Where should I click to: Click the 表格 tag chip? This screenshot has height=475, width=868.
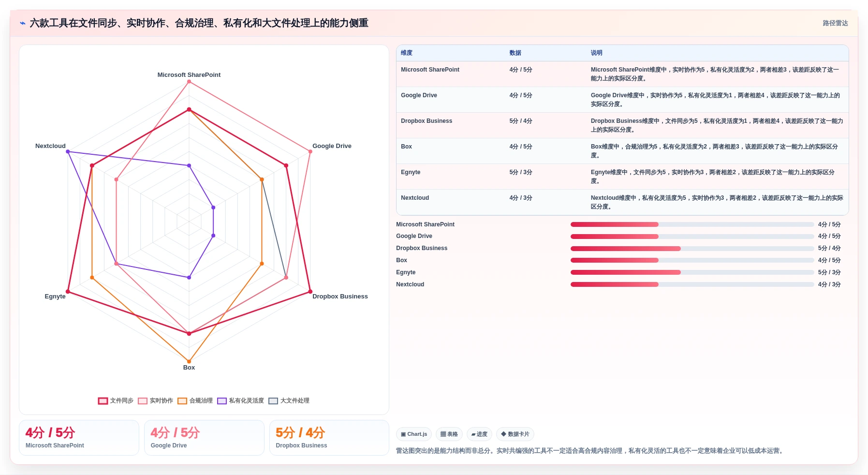449,434
